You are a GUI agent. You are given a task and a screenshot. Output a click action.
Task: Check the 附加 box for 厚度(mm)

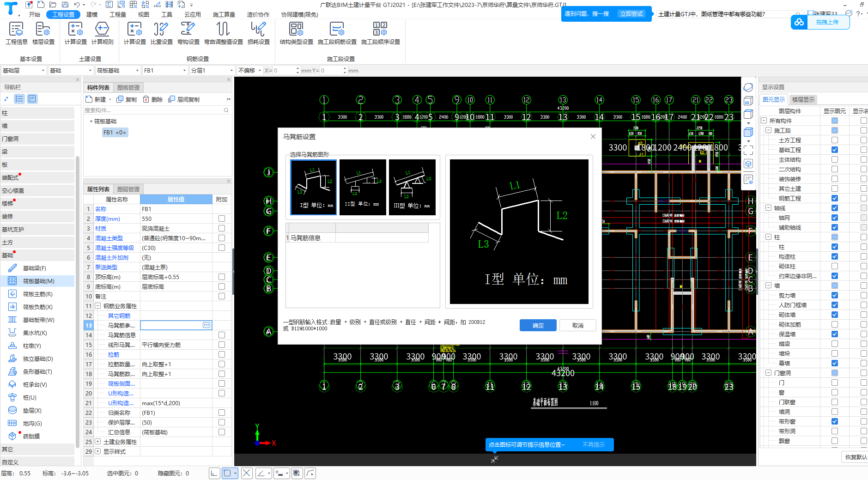tap(222, 219)
